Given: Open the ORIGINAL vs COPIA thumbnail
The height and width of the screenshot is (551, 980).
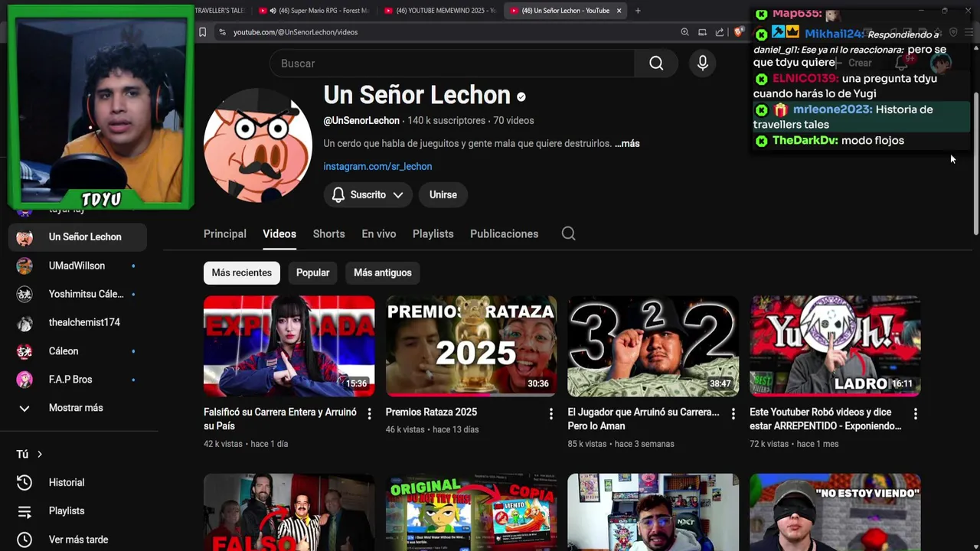Looking at the screenshot, I should 471,512.
